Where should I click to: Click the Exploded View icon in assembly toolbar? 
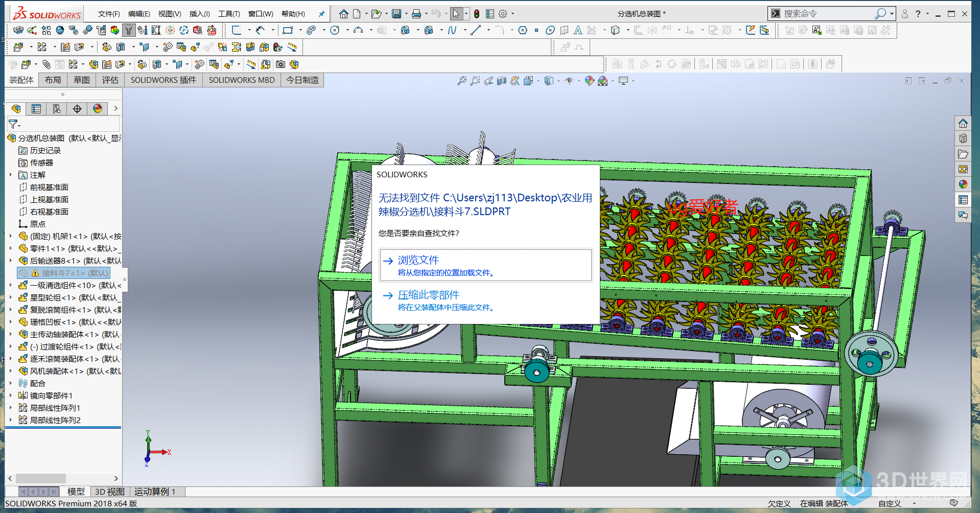(195, 48)
